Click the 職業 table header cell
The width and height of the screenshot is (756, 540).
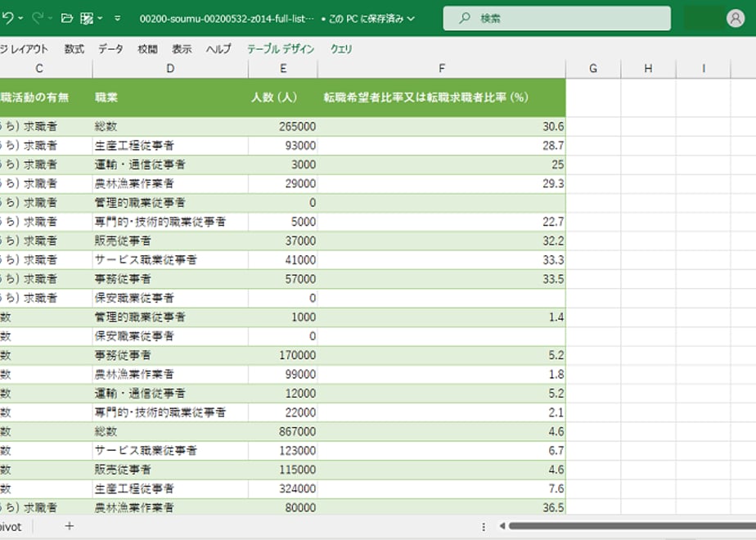[x=170, y=97]
